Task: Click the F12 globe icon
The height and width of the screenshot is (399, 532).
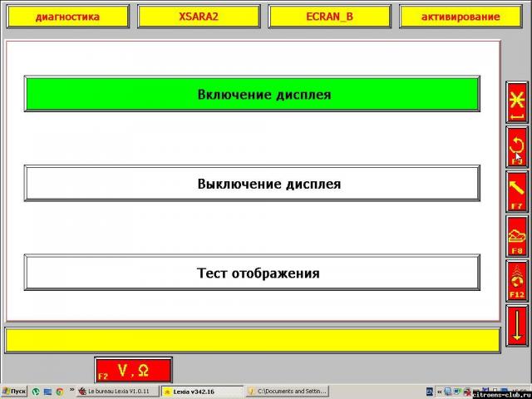Action: (x=517, y=281)
